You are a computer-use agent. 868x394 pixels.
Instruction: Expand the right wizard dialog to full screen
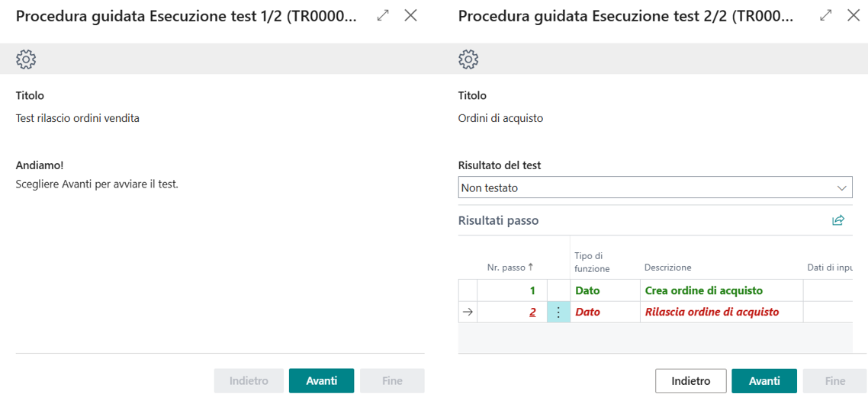[825, 15]
